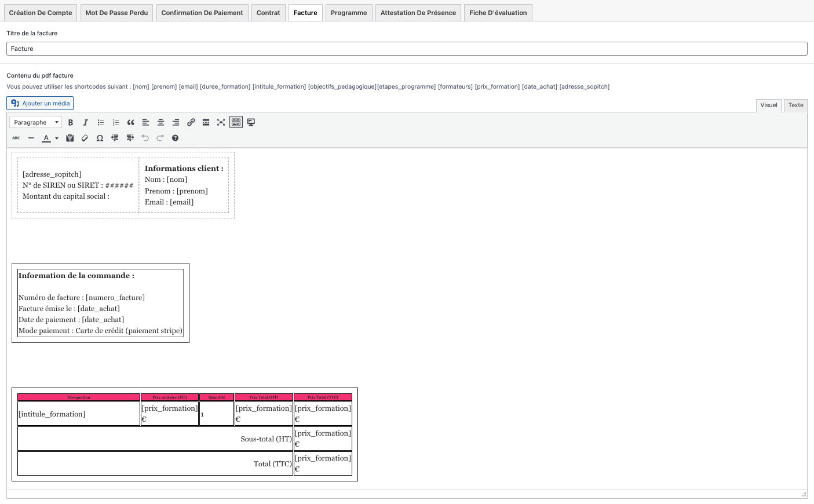Apply italic formatting
The image size is (814, 504).
pyautogui.click(x=86, y=122)
